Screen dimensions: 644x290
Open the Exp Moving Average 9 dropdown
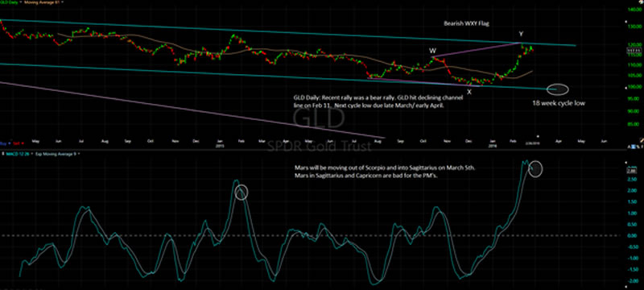(79, 154)
